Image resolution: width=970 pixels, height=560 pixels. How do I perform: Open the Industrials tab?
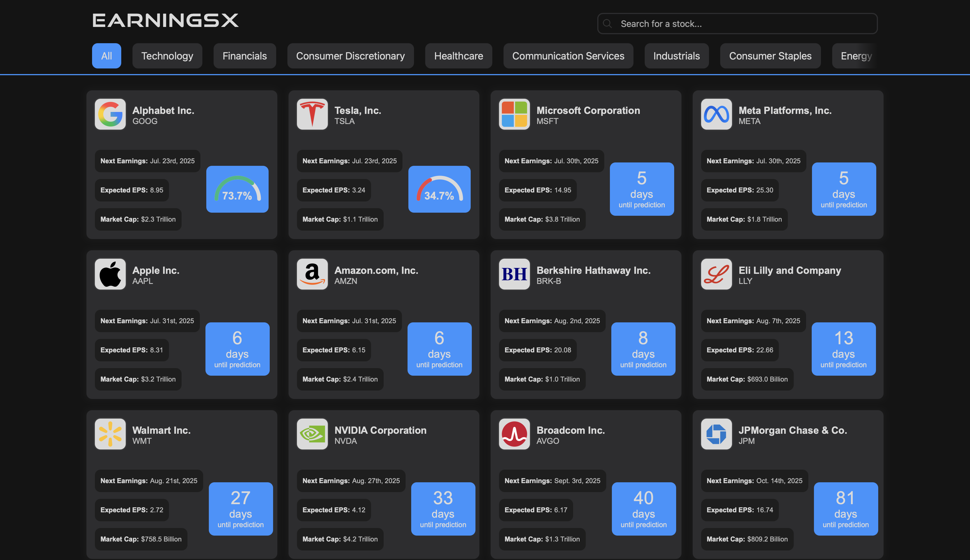[x=676, y=56]
